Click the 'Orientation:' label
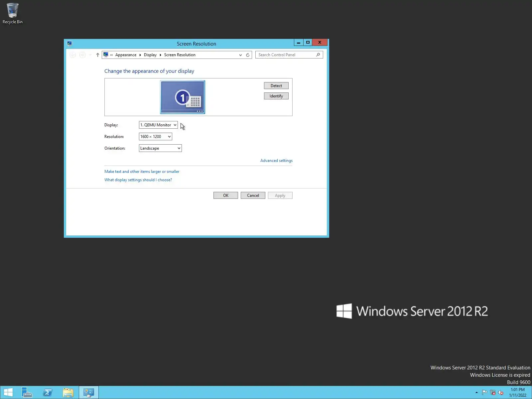 [115, 148]
